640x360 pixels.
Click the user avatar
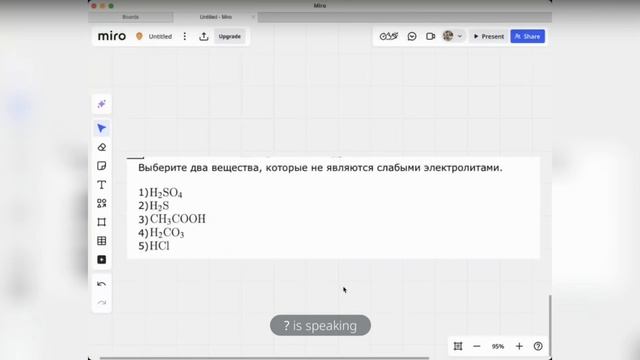click(448, 36)
